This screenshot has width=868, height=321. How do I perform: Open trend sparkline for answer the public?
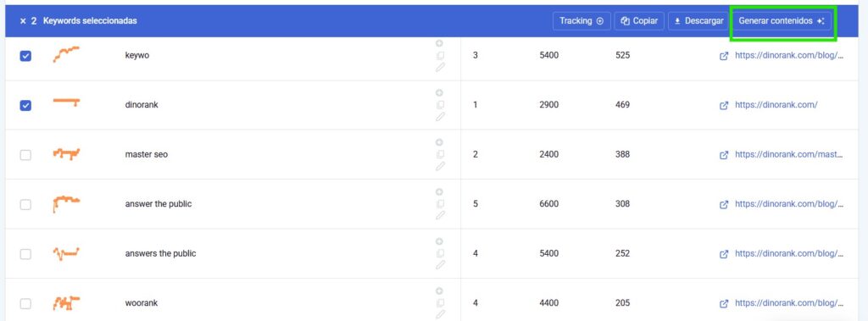[66, 203]
